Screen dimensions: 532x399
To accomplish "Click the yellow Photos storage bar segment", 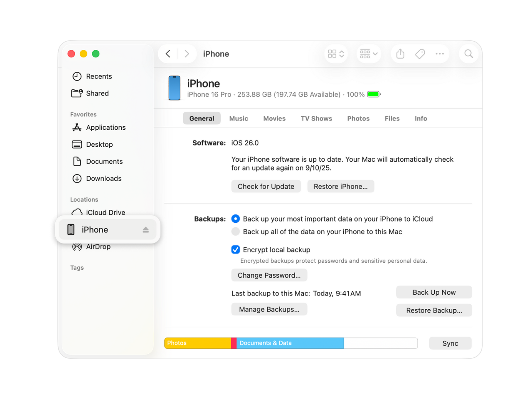I will (x=197, y=343).
